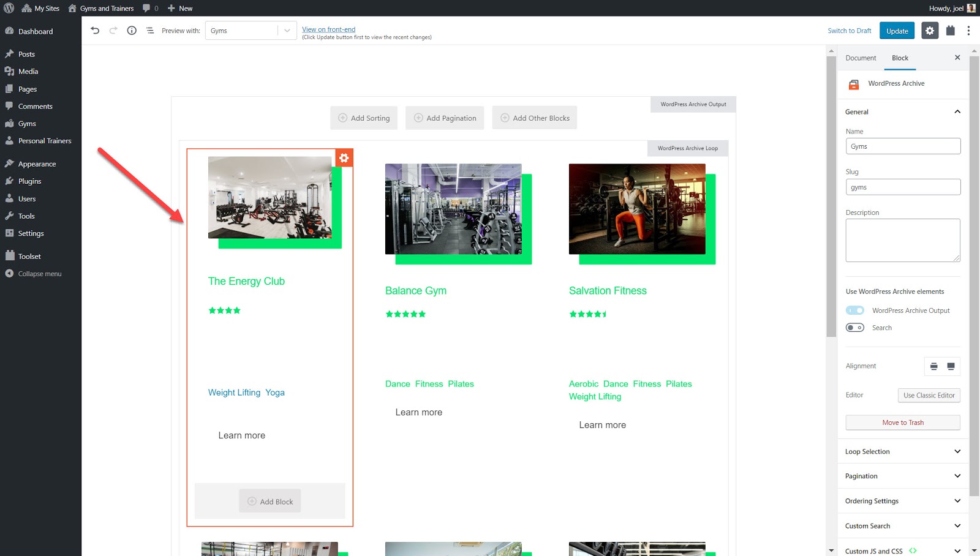This screenshot has height=556, width=980.
Task: Click the orange gear on Energy Club card
Action: click(344, 158)
